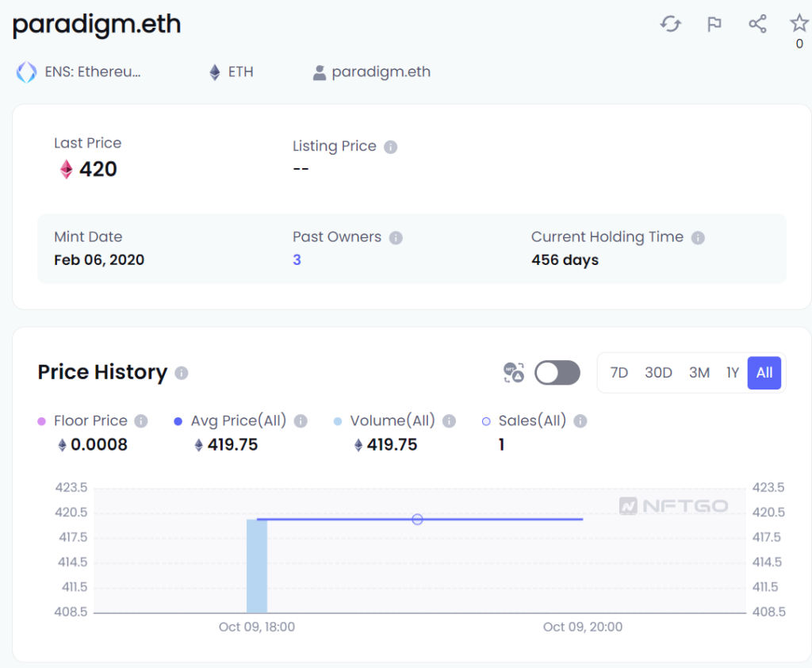The height and width of the screenshot is (668, 812).
Task: Switch chart range to 7D
Action: (x=619, y=373)
